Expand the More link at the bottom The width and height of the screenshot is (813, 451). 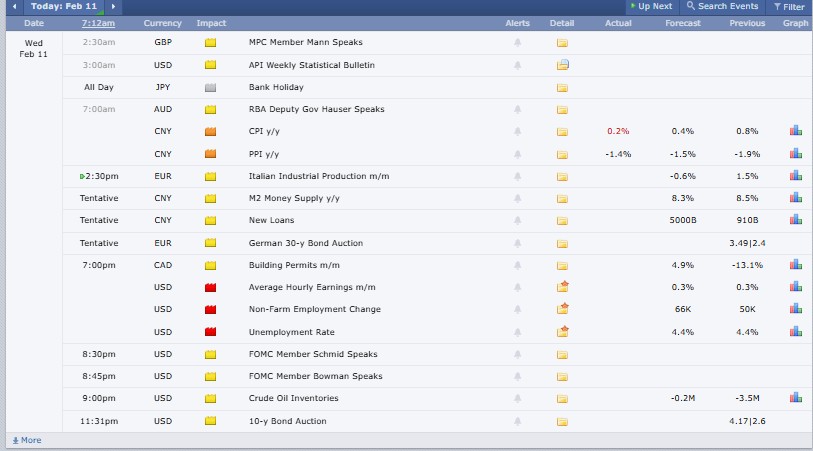pyautogui.click(x=26, y=440)
